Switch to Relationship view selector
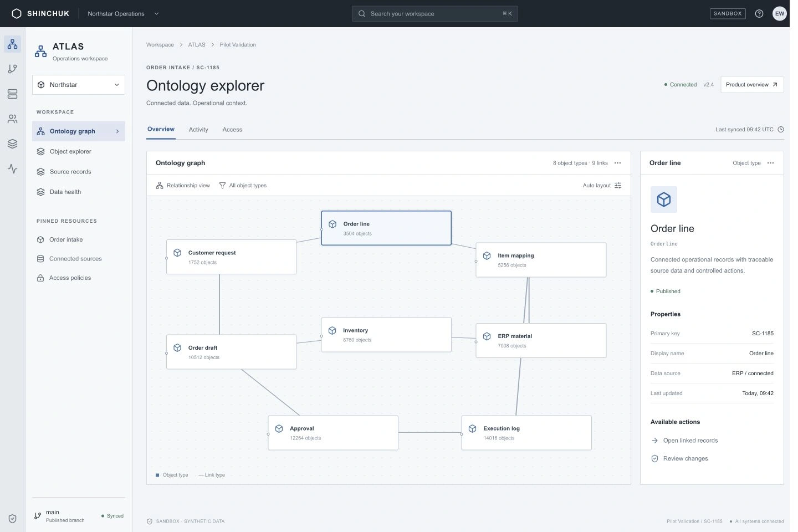Image resolution: width=798 pixels, height=532 pixels. coord(183,186)
